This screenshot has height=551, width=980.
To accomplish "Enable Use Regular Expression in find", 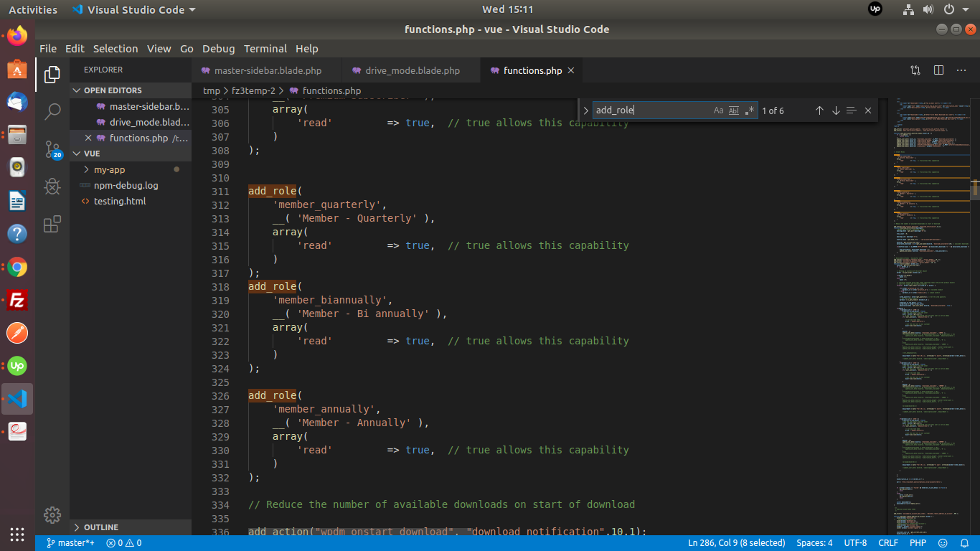I will point(750,110).
